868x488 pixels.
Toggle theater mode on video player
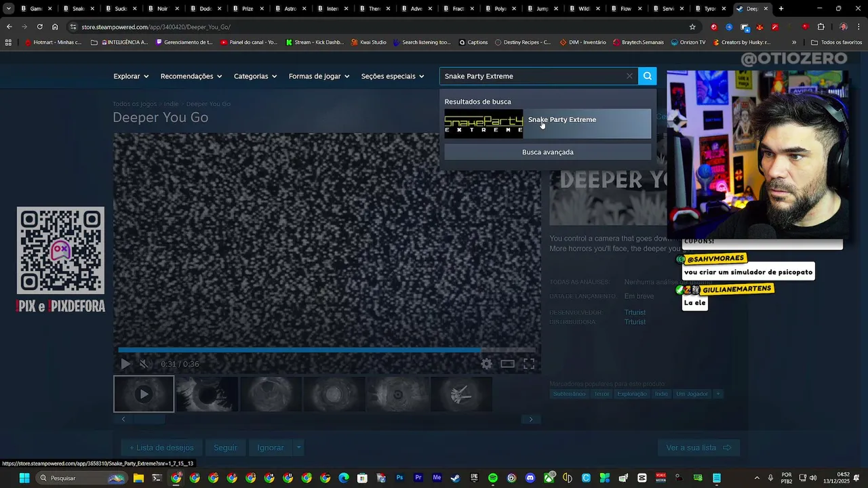pos(507,364)
